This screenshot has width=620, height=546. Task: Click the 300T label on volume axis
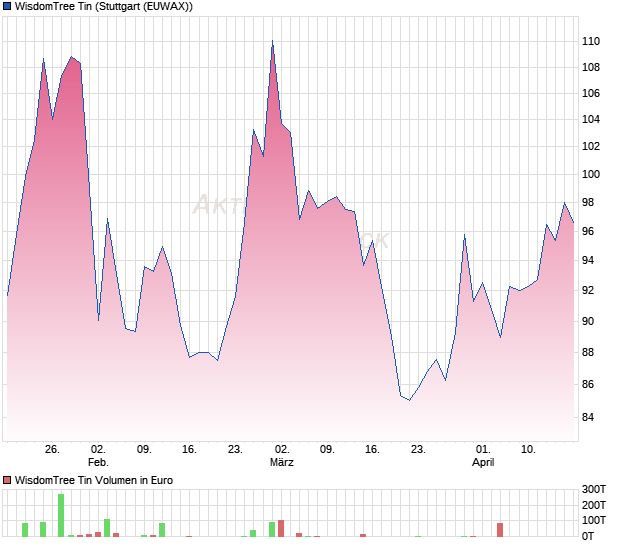(594, 489)
